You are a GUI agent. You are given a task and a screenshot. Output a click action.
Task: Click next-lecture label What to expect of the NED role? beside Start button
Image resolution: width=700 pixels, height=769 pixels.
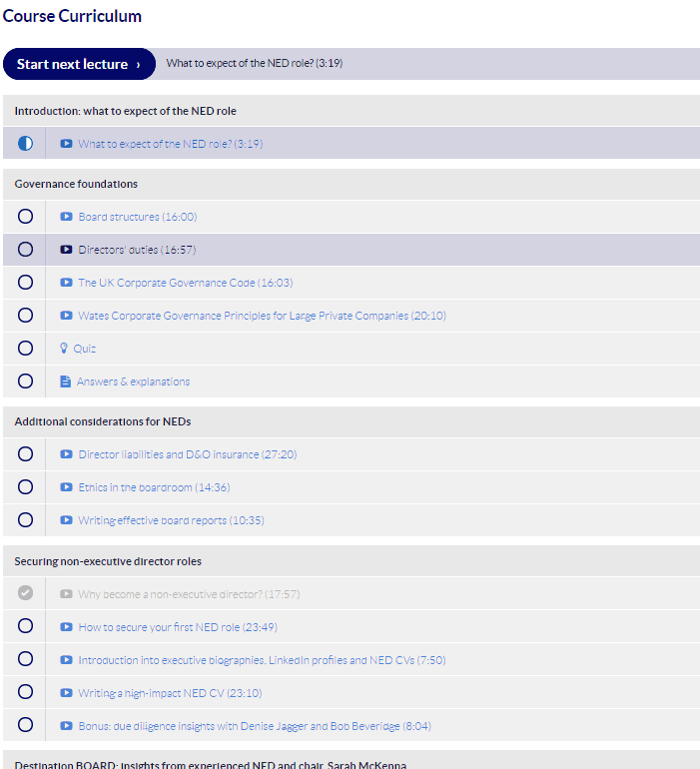pyautogui.click(x=254, y=63)
